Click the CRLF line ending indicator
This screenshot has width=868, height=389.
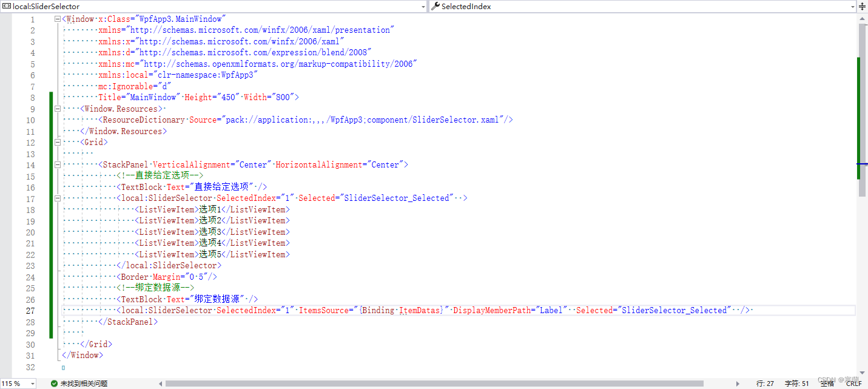tap(853, 384)
